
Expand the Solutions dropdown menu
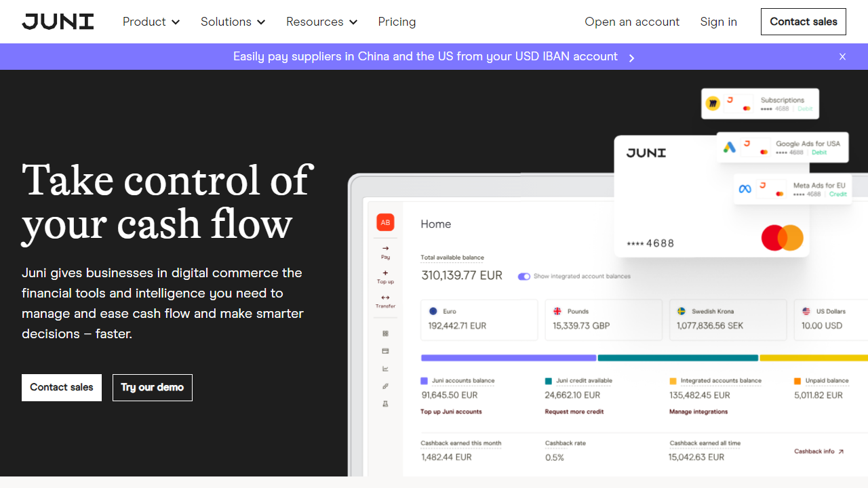(233, 22)
